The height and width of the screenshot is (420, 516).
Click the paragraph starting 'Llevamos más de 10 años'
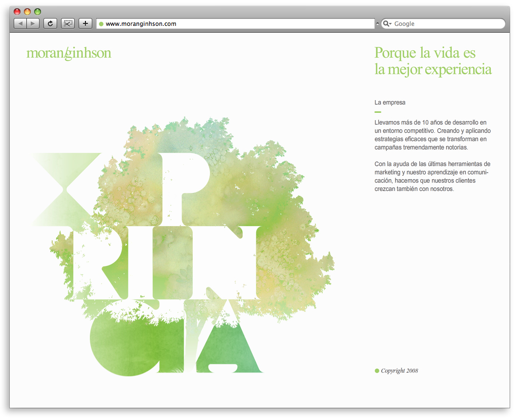pos(433,135)
